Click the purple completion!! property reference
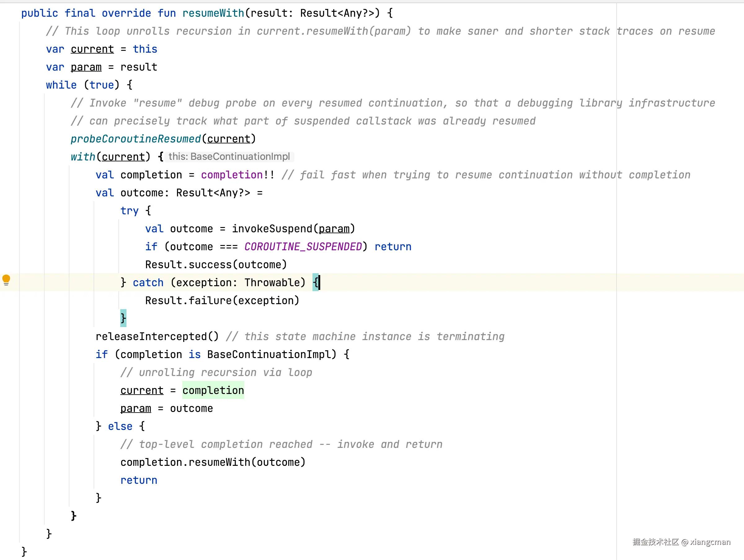The image size is (744, 560). (x=232, y=175)
